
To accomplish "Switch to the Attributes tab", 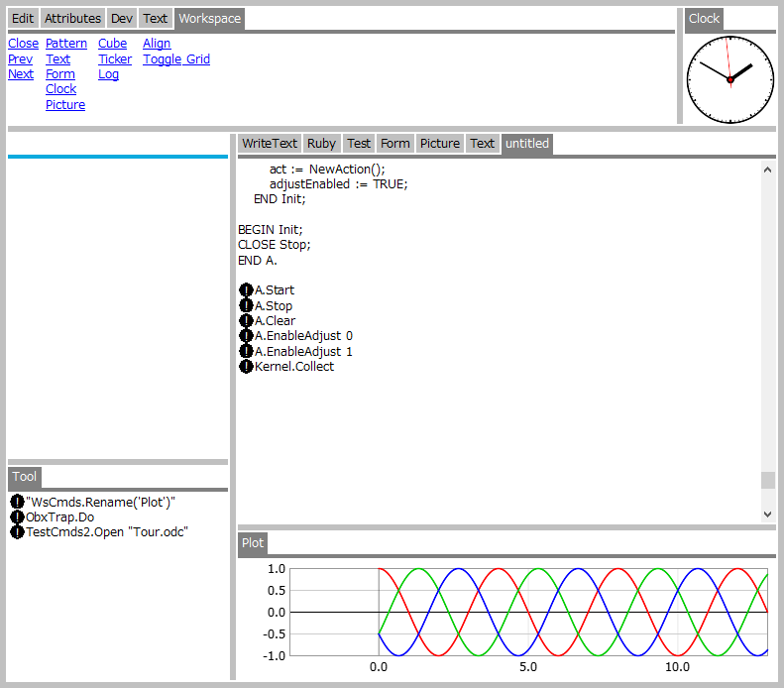I will tap(73, 19).
